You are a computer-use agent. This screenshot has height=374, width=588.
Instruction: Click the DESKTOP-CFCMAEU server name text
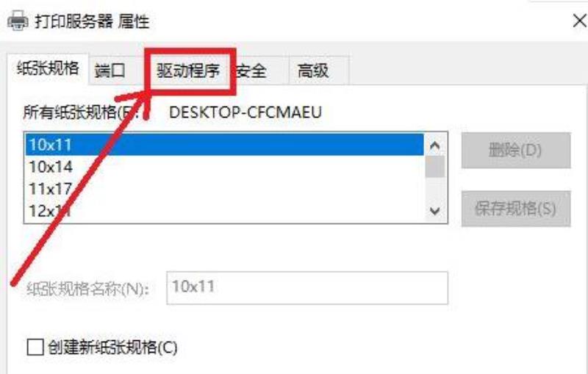[245, 112]
